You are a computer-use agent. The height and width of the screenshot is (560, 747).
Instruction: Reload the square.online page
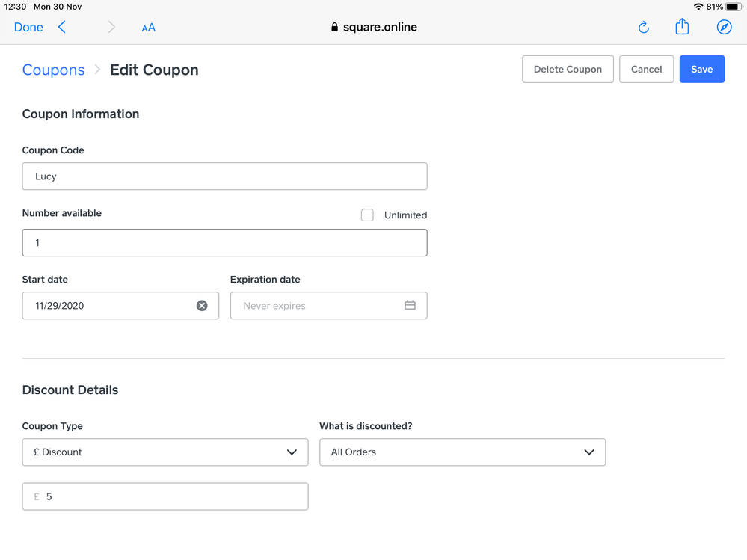tap(643, 28)
